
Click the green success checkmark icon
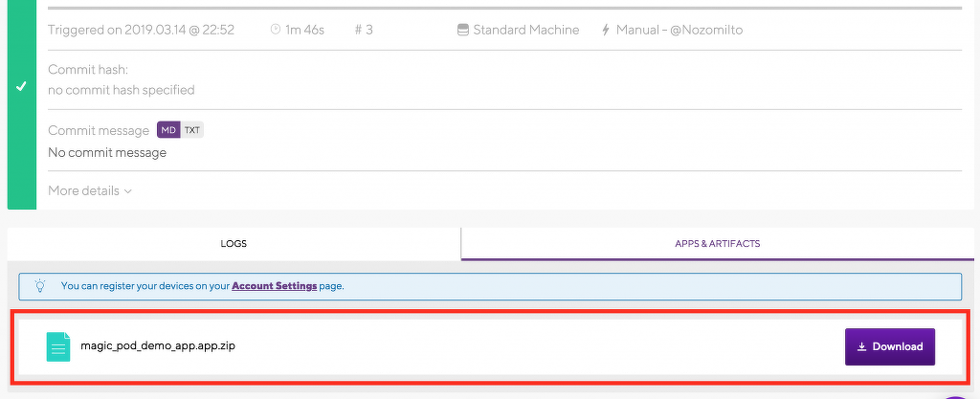(x=21, y=86)
